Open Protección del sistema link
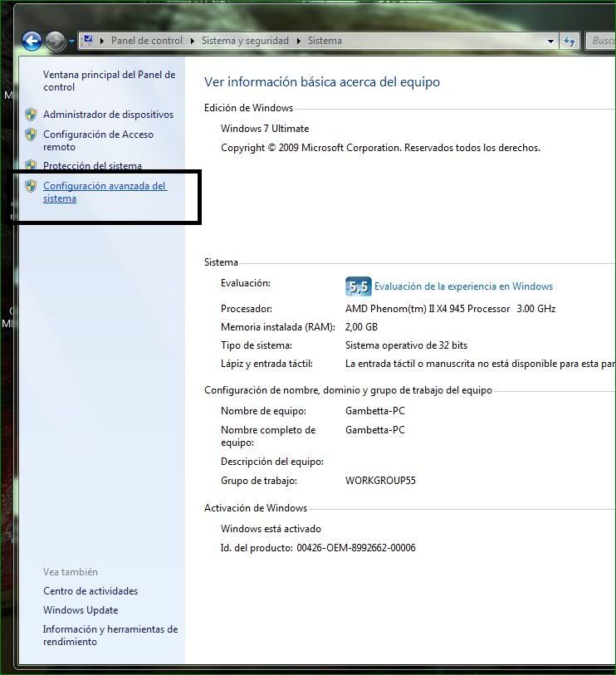616x675 pixels. [92, 166]
